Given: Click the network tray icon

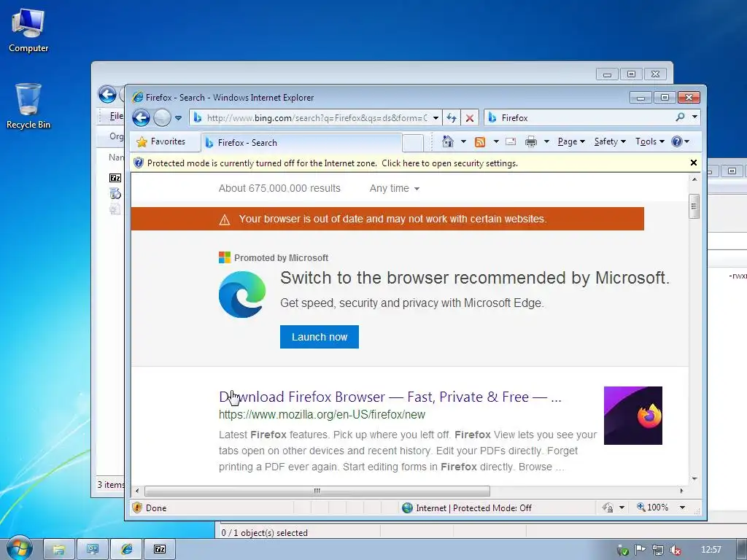Looking at the screenshot, I should 658,550.
